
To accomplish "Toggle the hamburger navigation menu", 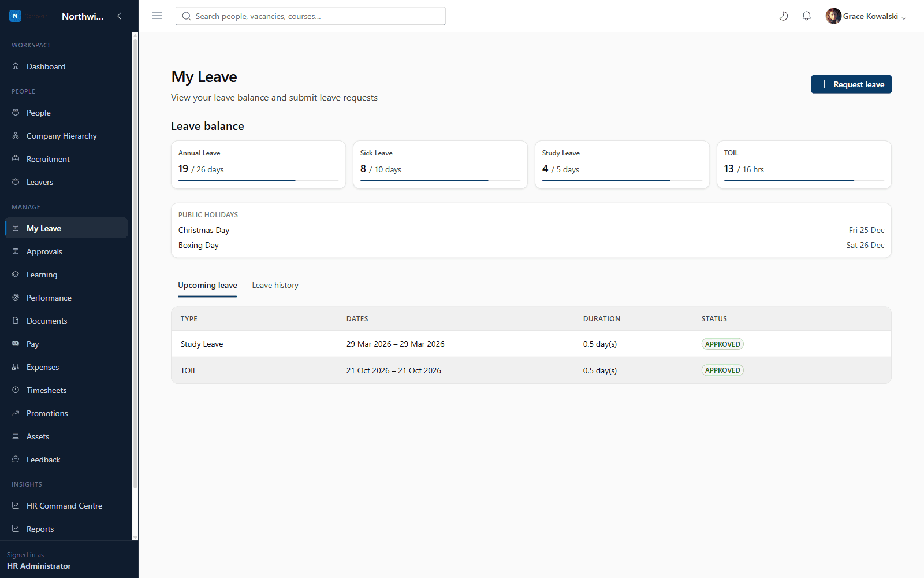I will click(157, 16).
